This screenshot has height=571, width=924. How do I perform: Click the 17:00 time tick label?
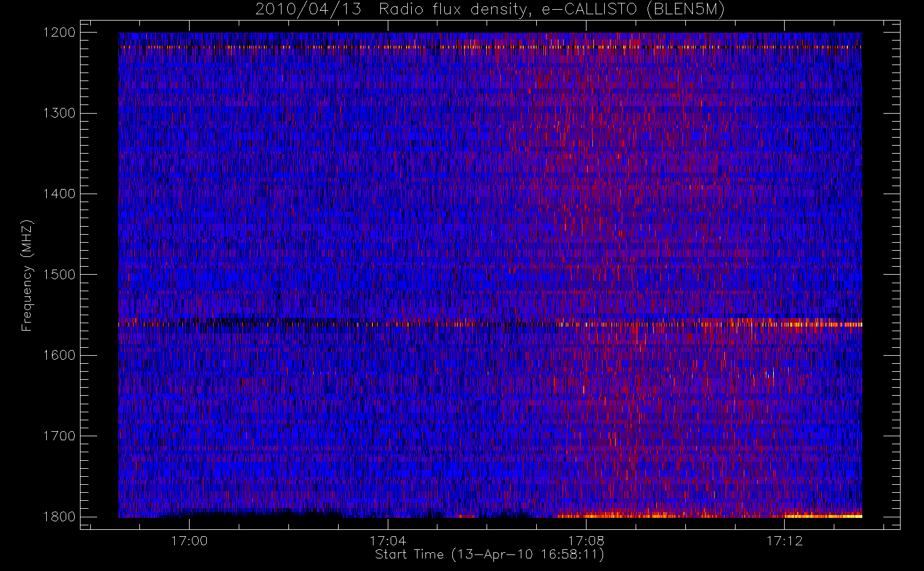click(x=189, y=541)
